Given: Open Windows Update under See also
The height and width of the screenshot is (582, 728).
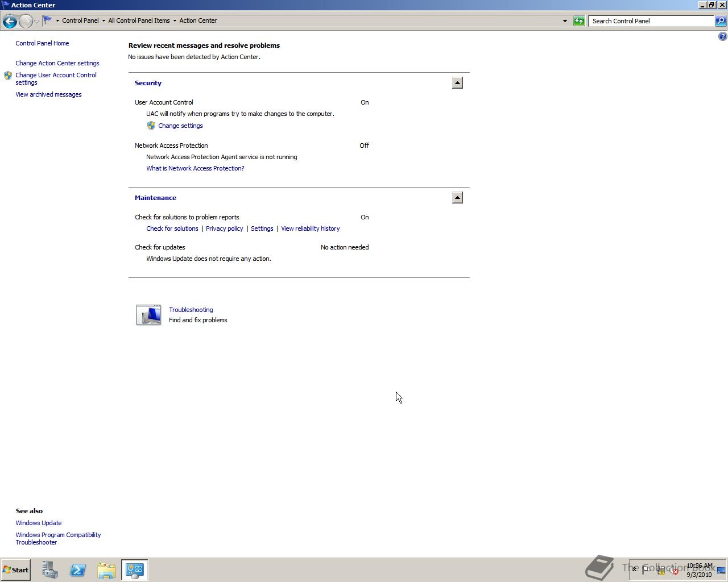Looking at the screenshot, I should (x=39, y=523).
